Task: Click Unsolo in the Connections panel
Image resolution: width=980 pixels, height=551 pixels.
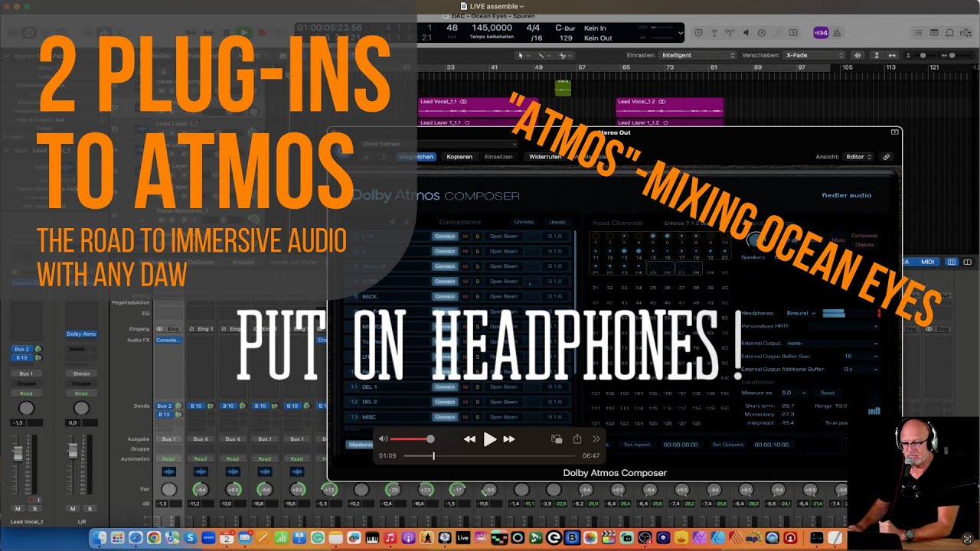Action: [x=557, y=222]
